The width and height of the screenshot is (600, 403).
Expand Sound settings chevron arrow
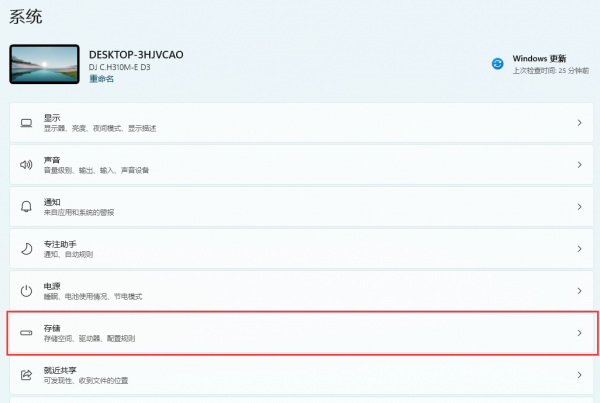pyautogui.click(x=579, y=165)
